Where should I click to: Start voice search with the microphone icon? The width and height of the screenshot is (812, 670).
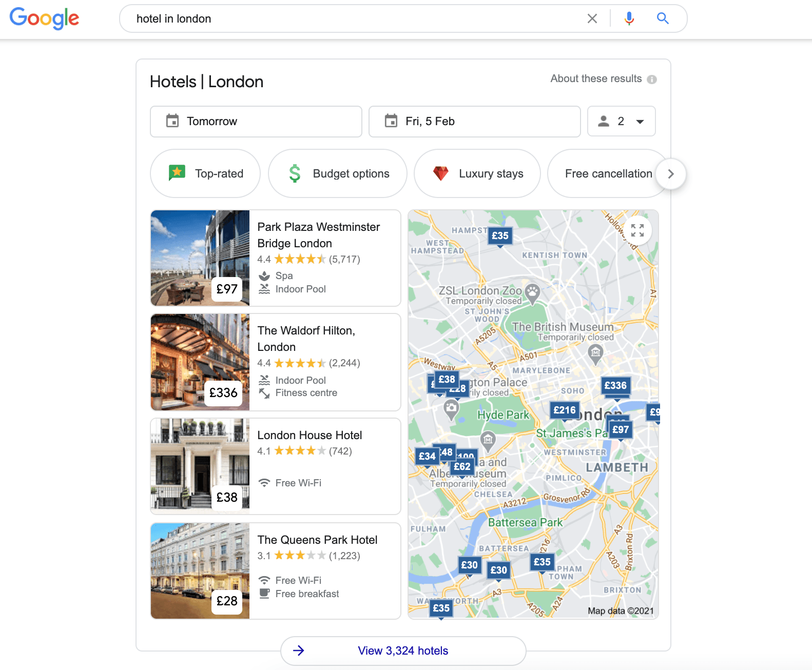click(x=629, y=18)
